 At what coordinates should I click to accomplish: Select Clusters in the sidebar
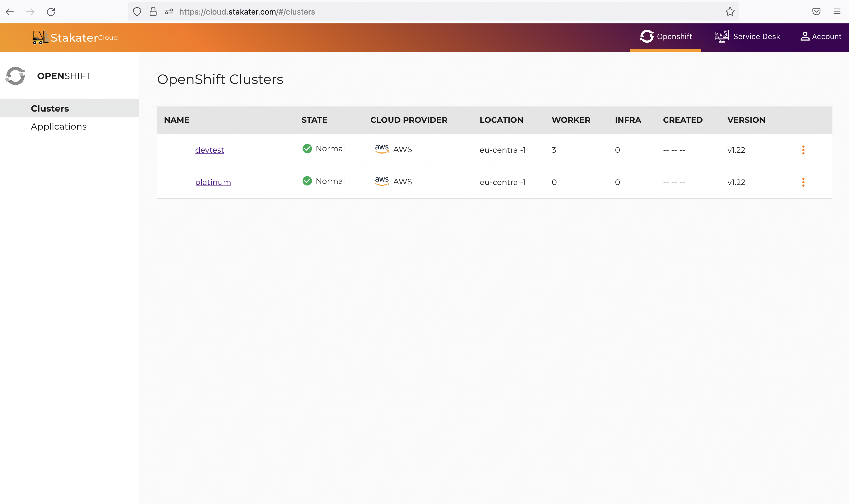pyautogui.click(x=50, y=109)
